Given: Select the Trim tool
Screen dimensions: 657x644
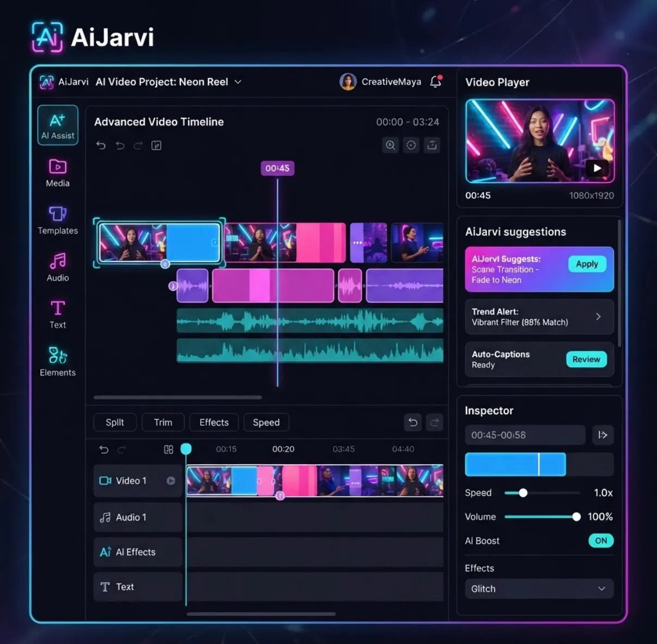Looking at the screenshot, I should click(163, 422).
